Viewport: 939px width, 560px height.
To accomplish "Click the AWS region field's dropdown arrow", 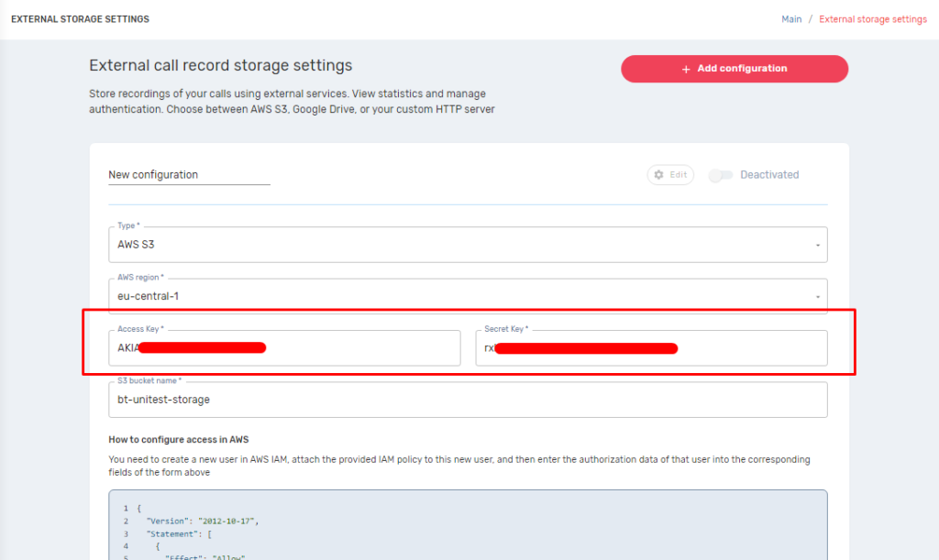I will pos(817,297).
